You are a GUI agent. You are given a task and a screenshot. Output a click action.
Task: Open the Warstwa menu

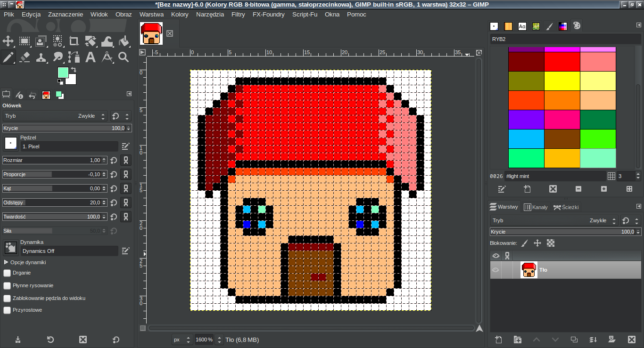tap(151, 14)
